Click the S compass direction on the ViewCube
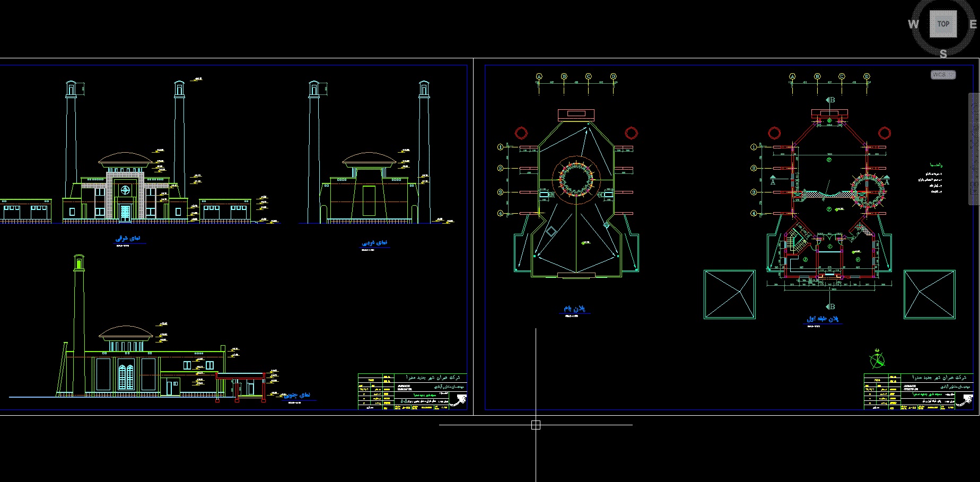This screenshot has width=980, height=482. [943, 54]
